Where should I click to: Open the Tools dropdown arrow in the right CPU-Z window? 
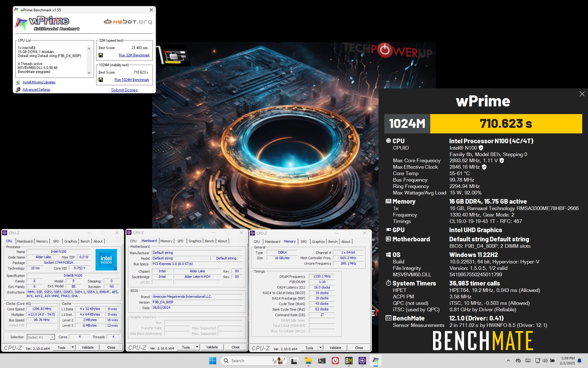tap(320, 348)
